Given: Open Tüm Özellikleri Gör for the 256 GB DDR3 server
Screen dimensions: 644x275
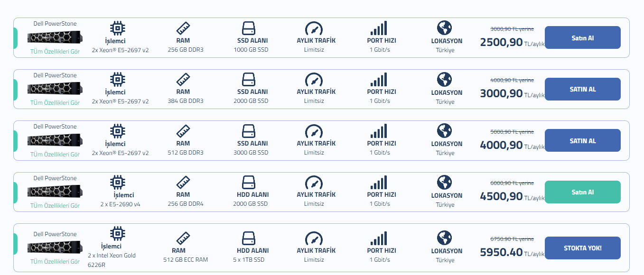Looking at the screenshot, I should [55, 51].
